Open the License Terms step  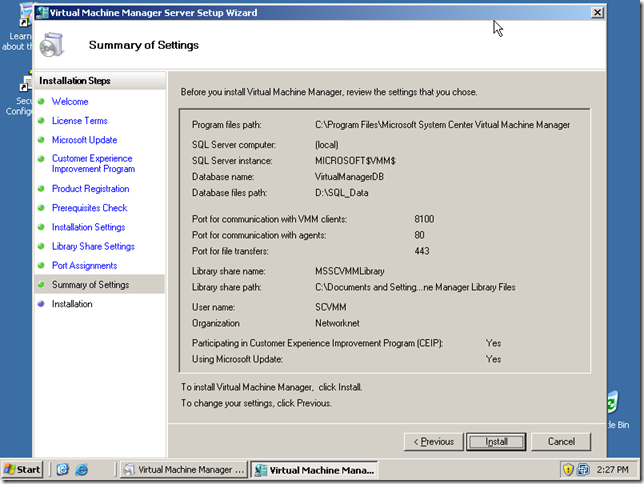pyautogui.click(x=79, y=121)
